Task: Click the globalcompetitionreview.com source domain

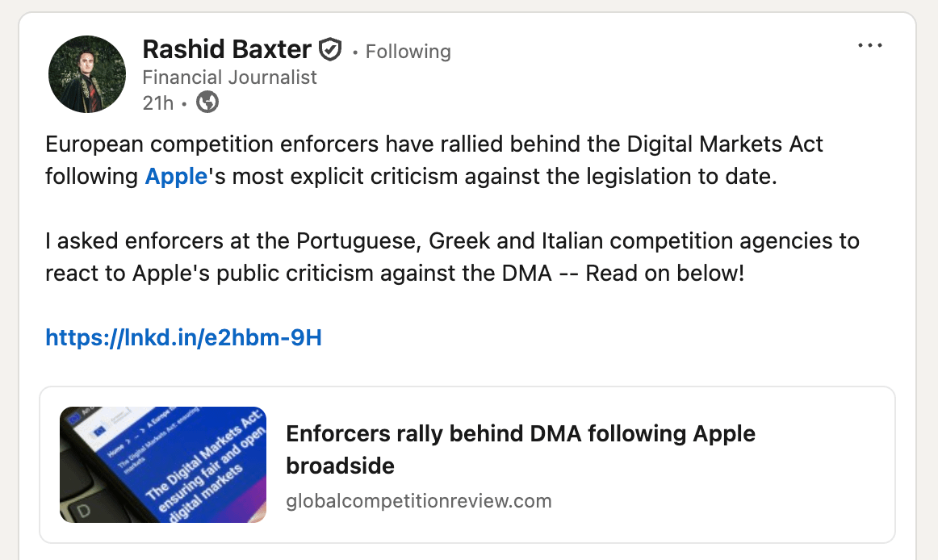Action: pos(419,501)
